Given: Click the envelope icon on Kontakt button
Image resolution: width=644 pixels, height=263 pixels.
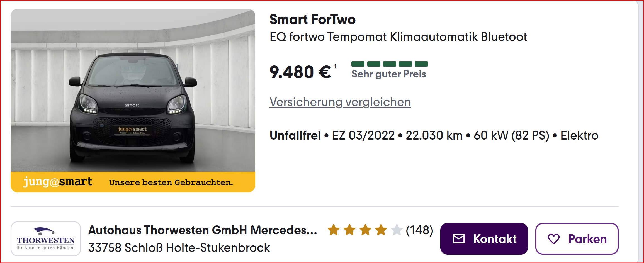Looking at the screenshot, I should point(458,239).
